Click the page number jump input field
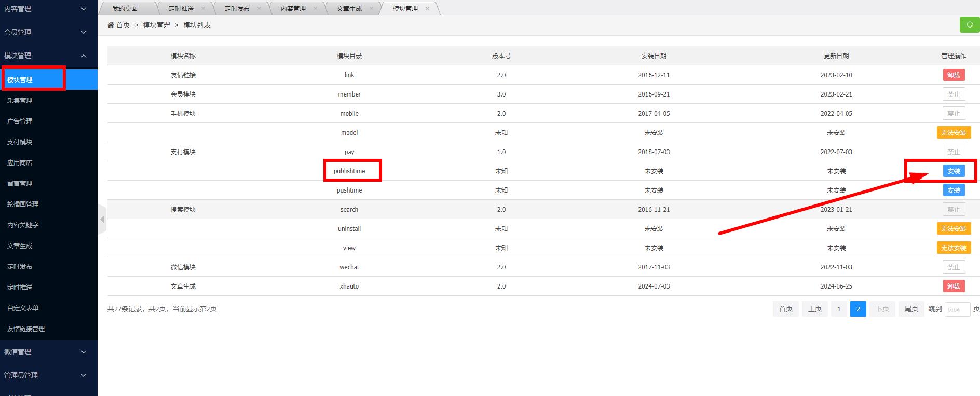This screenshot has width=980, height=396. tap(957, 309)
